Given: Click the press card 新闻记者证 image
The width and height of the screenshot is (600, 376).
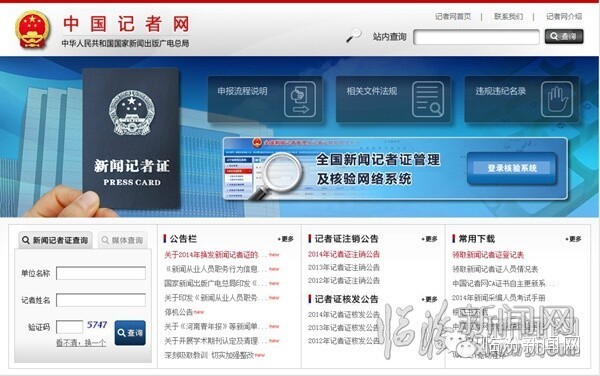Looking at the screenshot, I should [x=131, y=138].
